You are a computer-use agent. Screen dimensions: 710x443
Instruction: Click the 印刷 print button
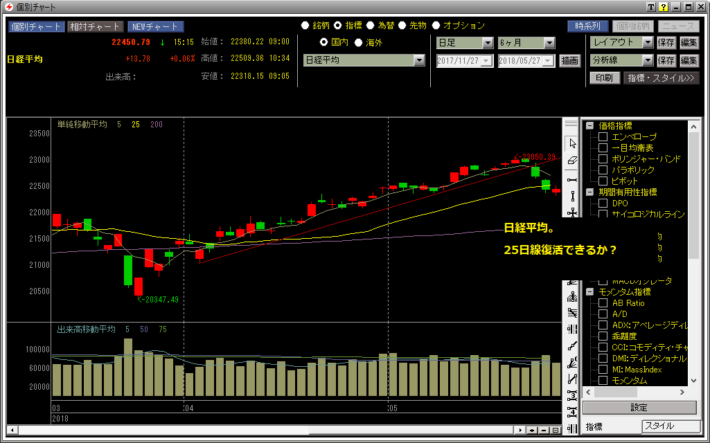604,78
